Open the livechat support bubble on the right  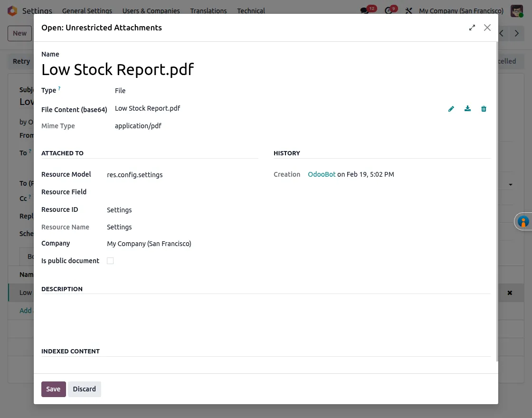[523, 221]
